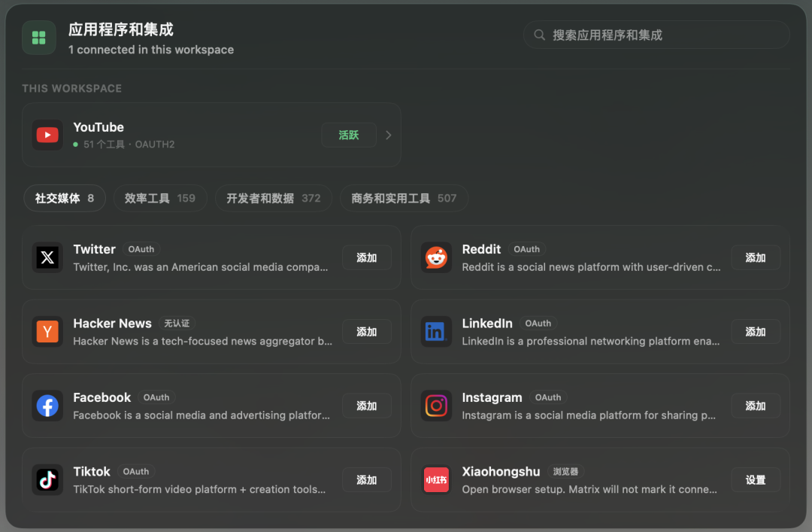Focus the 搜索应用程序和集成 search field

(x=656, y=35)
